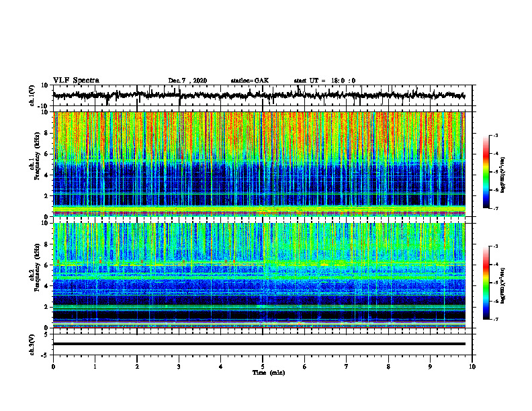Viewport: 532px width, 411px height.
Task: Click the "VLF Spectra" plot title
Action: click(76, 81)
